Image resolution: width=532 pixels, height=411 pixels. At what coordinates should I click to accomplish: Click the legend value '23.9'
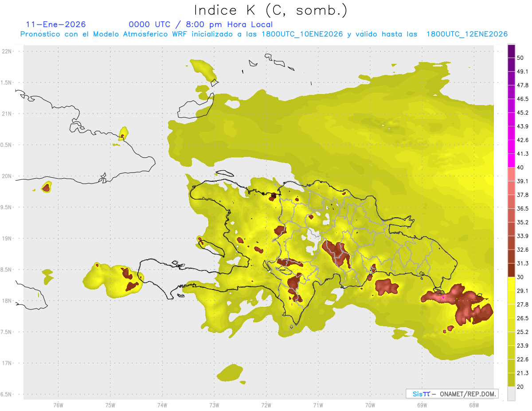coord(523,346)
